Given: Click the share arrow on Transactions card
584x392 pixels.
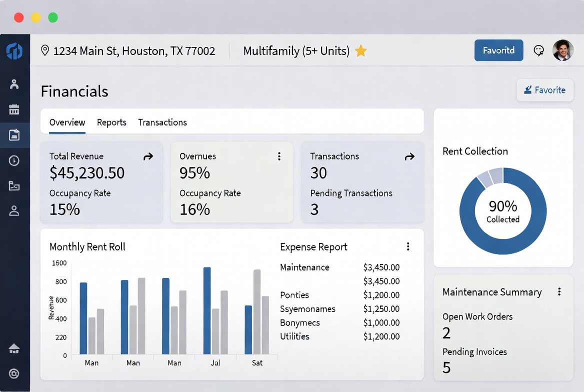Looking at the screenshot, I should click(x=409, y=156).
